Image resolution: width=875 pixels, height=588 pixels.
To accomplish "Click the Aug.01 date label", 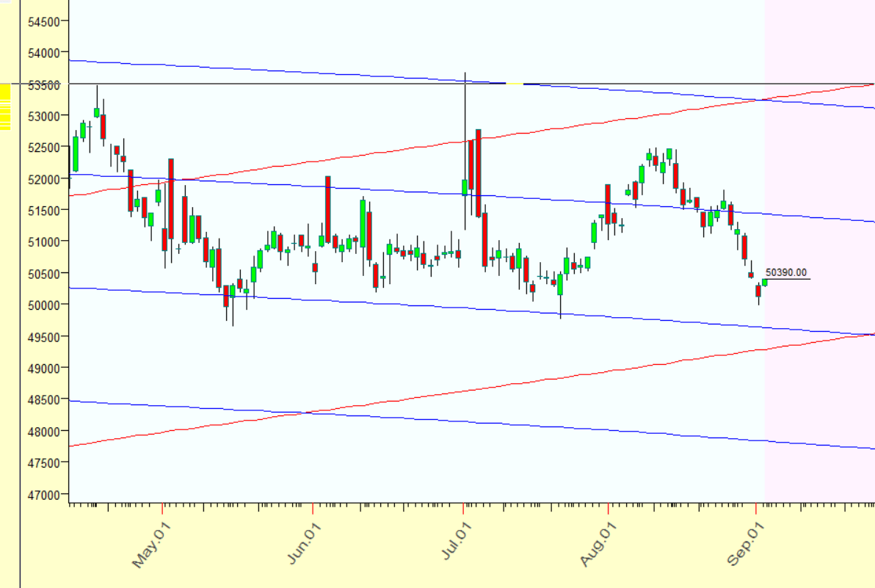I will 596,547.
